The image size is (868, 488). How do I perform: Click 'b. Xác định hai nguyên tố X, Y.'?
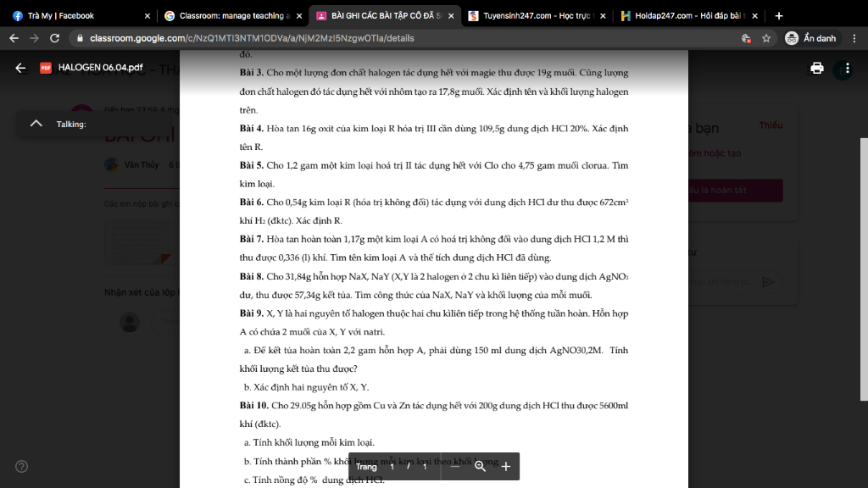point(306,387)
